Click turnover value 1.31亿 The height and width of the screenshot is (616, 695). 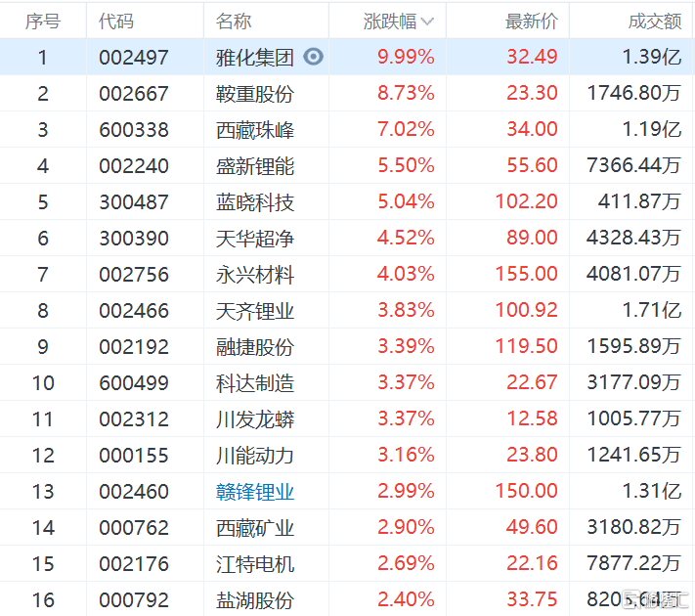tap(652, 491)
